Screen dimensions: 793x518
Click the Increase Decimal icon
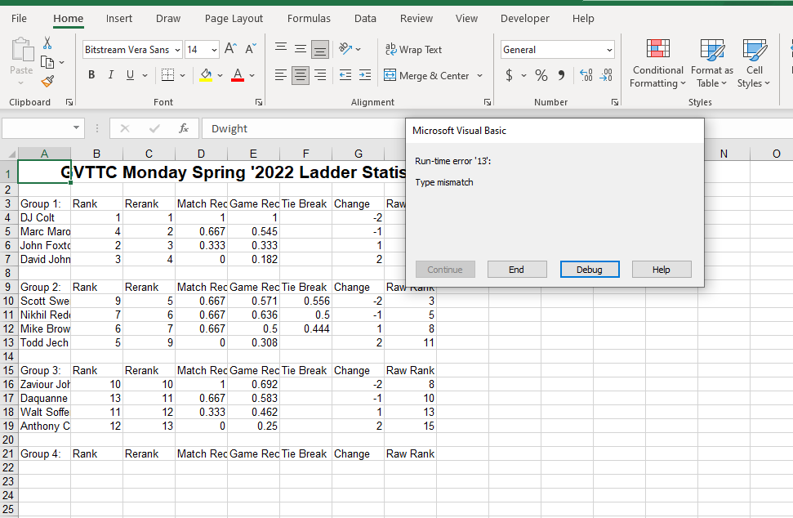585,75
